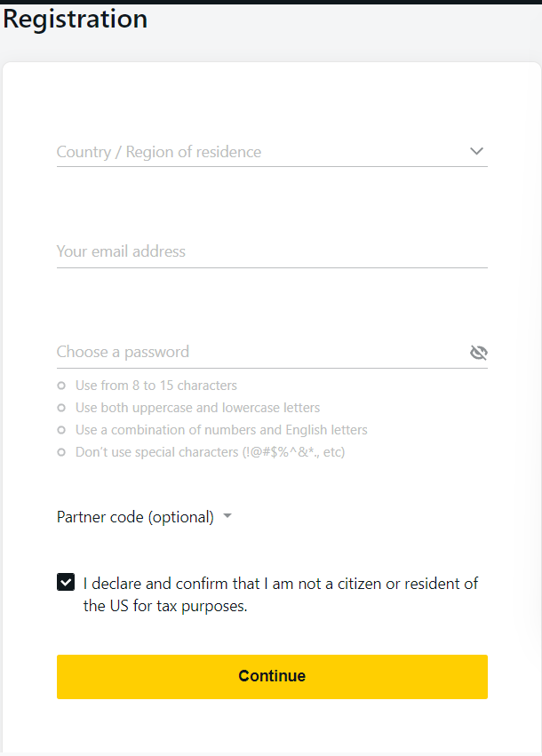Uncheck the US tax declaration checkbox

(66, 582)
